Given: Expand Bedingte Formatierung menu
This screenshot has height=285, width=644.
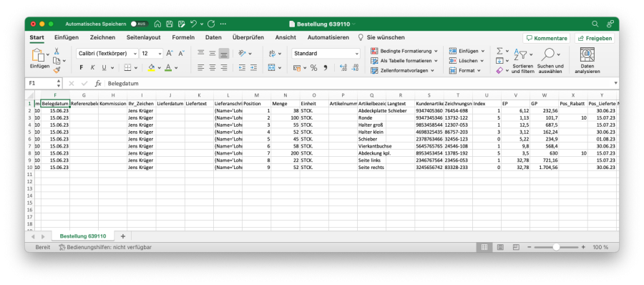Looking at the screenshot, I should pyautogui.click(x=404, y=51).
